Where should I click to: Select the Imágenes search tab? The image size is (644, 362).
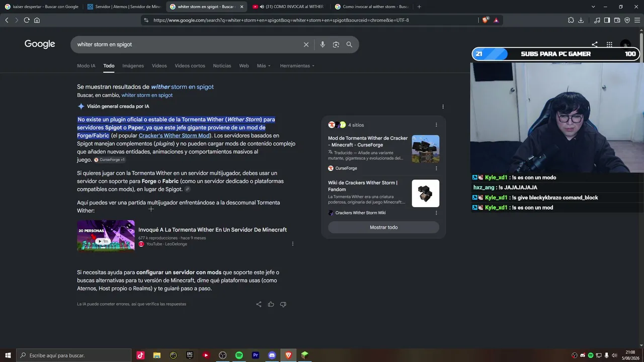click(133, 66)
